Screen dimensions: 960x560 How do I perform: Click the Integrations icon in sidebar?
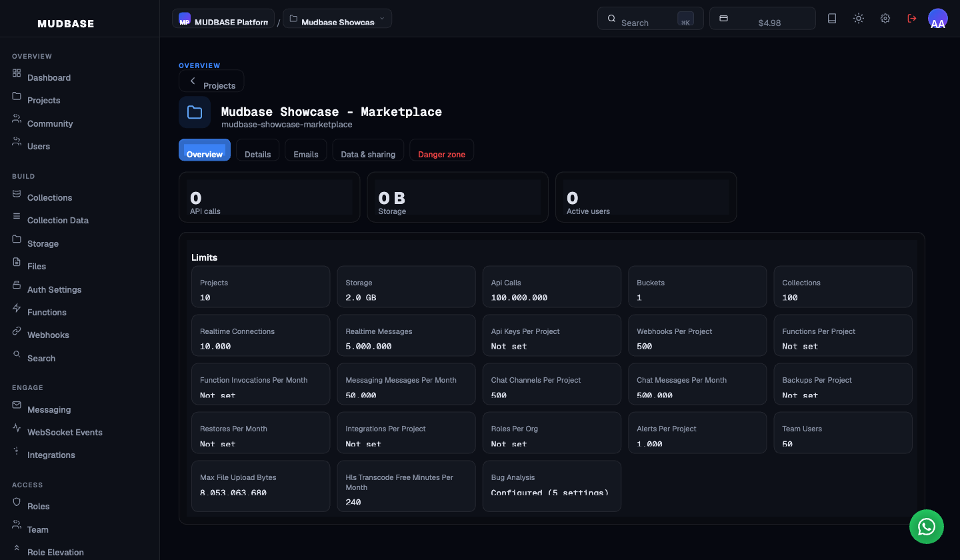tap(17, 450)
